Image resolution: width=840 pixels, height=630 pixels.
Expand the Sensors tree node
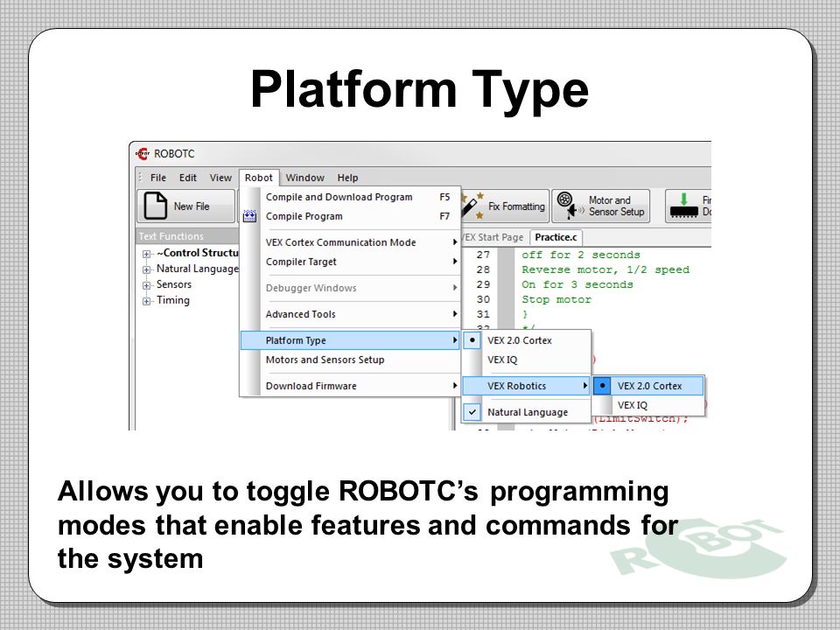pyautogui.click(x=146, y=285)
